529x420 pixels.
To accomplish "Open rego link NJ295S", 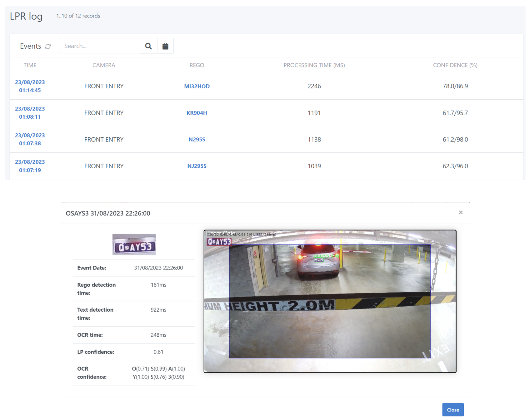I will 197,166.
